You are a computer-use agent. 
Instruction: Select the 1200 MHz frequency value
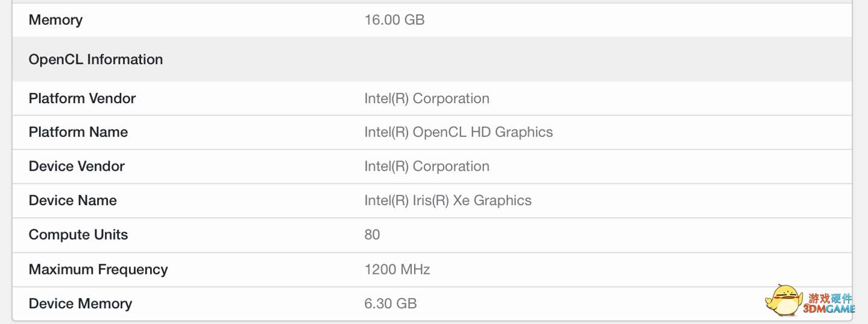tap(397, 269)
